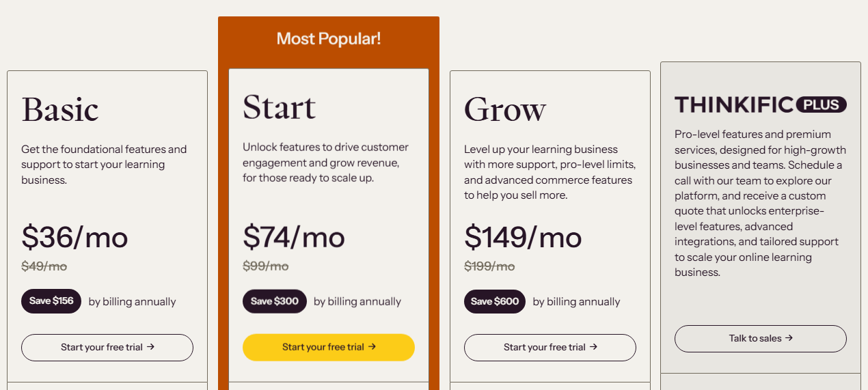Select the Basic plan heading
This screenshot has width=868, height=390.
click(x=60, y=109)
